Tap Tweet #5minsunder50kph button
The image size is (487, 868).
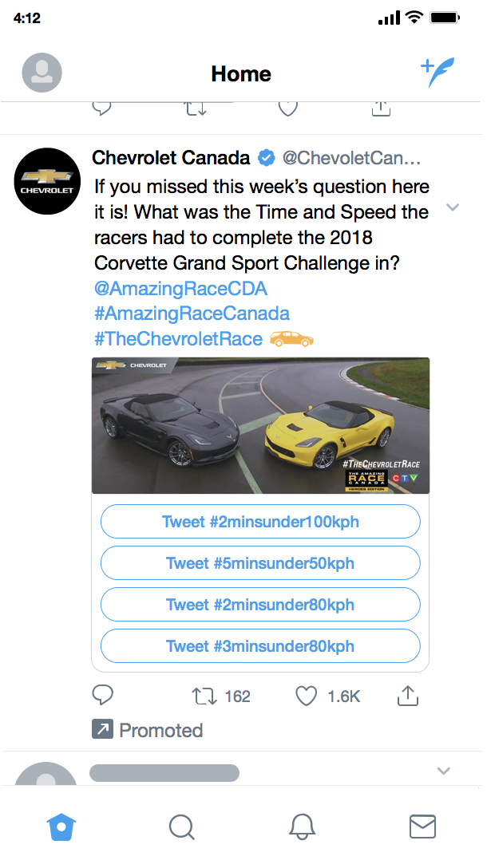(260, 563)
